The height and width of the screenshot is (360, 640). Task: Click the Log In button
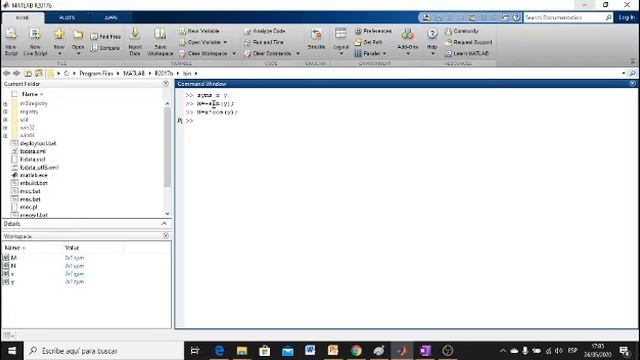[627, 18]
